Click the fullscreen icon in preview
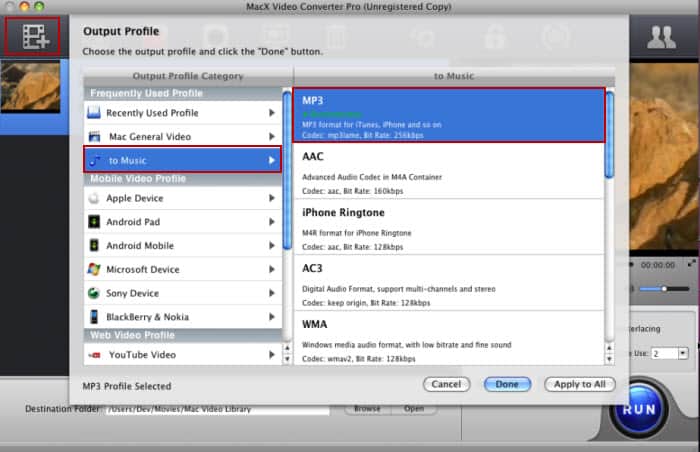Image resolution: width=700 pixels, height=452 pixels. tap(692, 264)
